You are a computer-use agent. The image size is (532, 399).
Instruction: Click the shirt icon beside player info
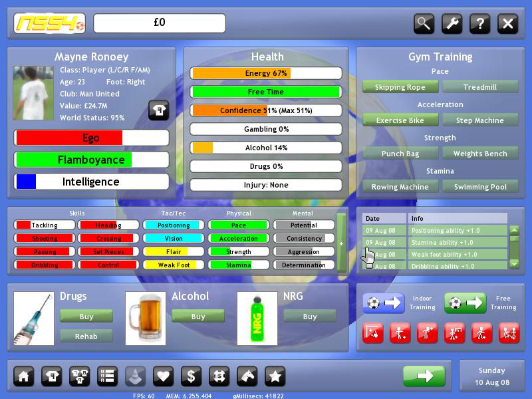pos(158,110)
